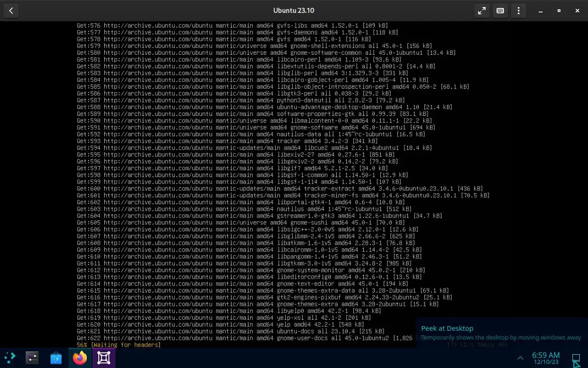Viewport: 588px width, 368px height.
Task: Minimize the Ubuntu 23.10 window
Action: click(541, 11)
